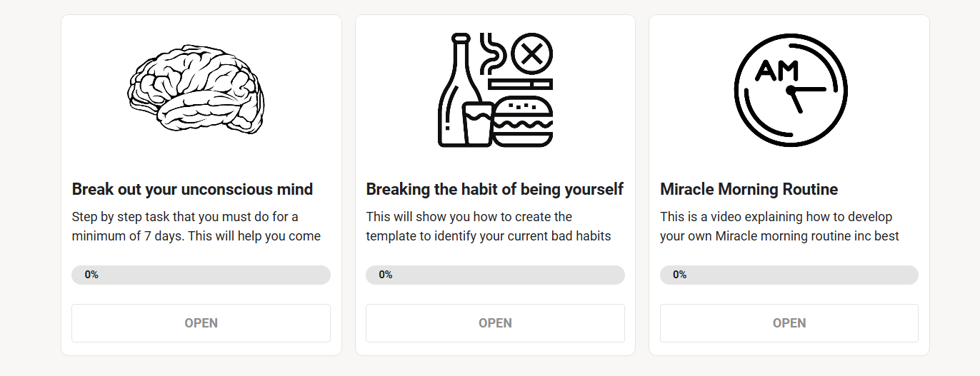Click the drinking glass icon
Screen dimensions: 980x376
click(x=478, y=124)
